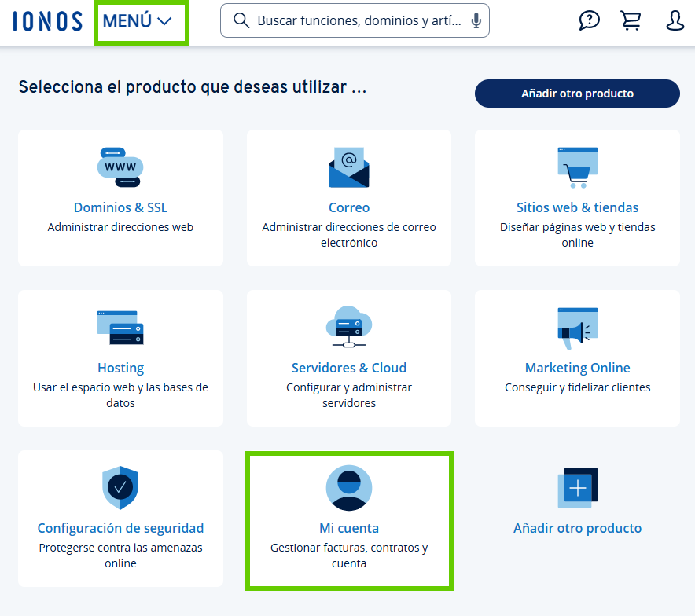Click the Marketing Online megaphone icon
Image resolution: width=695 pixels, height=616 pixels.
point(578,328)
